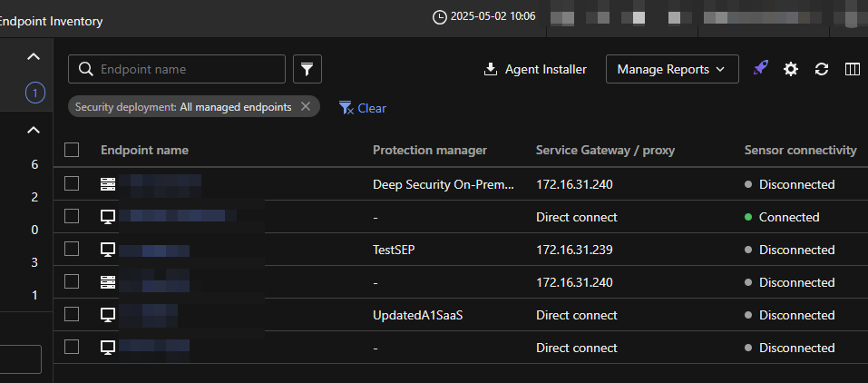Click the rocket icon in toolbar

pos(760,69)
